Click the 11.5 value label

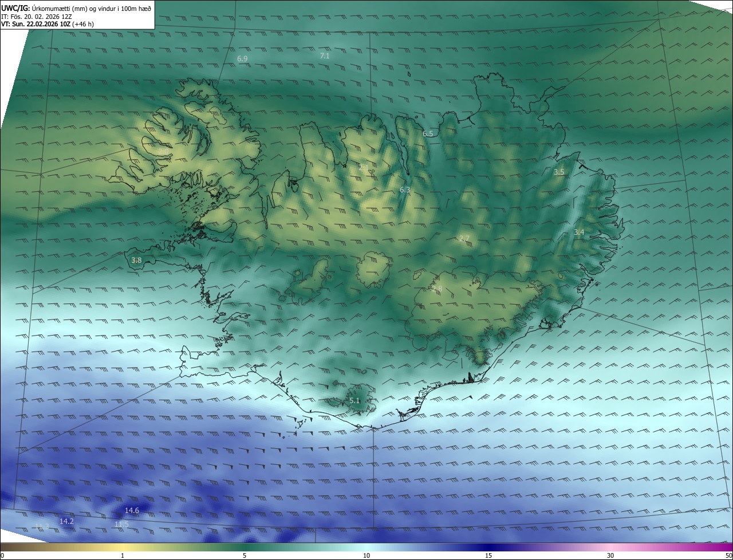[x=121, y=524]
